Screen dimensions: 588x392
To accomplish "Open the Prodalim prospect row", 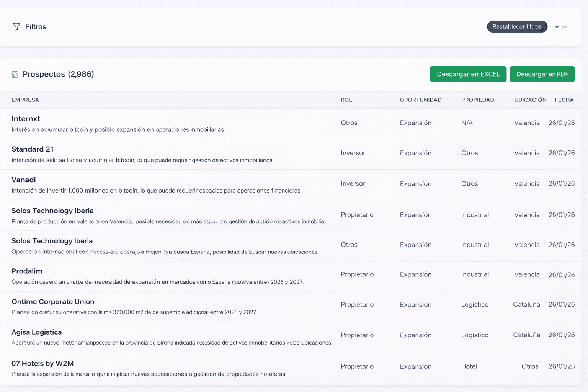I will pos(27,271).
